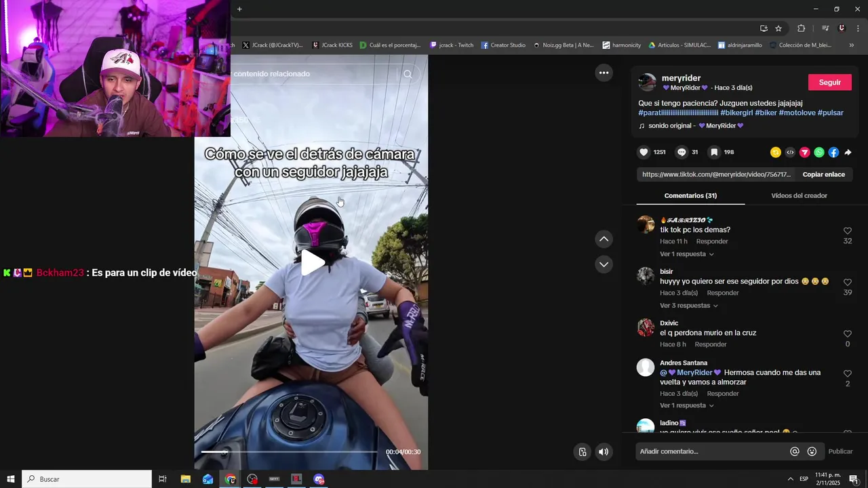Open the meryrider profile name

pos(681,78)
